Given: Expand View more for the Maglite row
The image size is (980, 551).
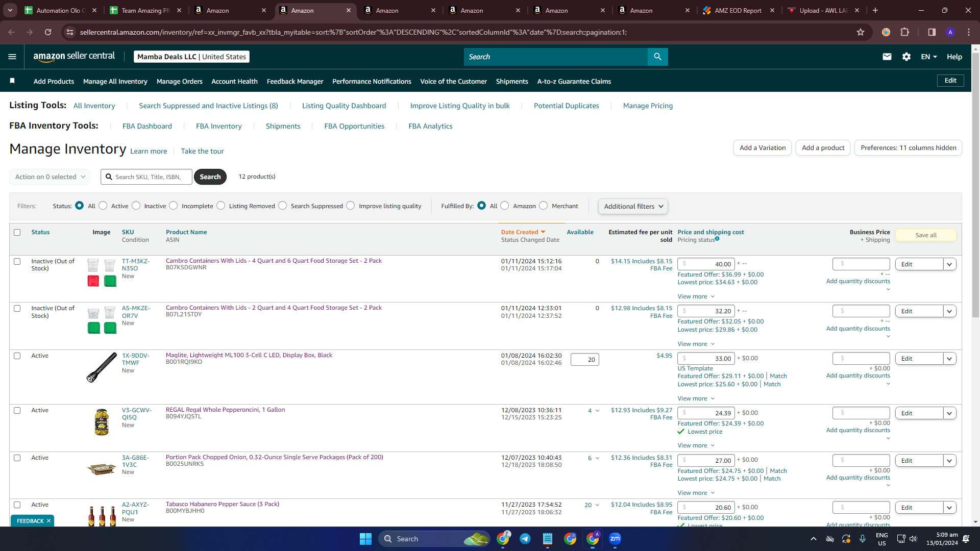Looking at the screenshot, I should pos(696,398).
